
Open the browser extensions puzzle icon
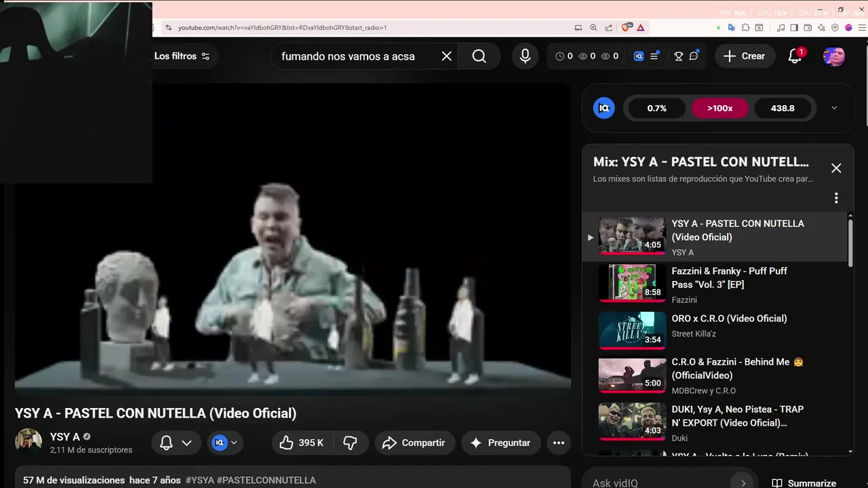point(745,28)
